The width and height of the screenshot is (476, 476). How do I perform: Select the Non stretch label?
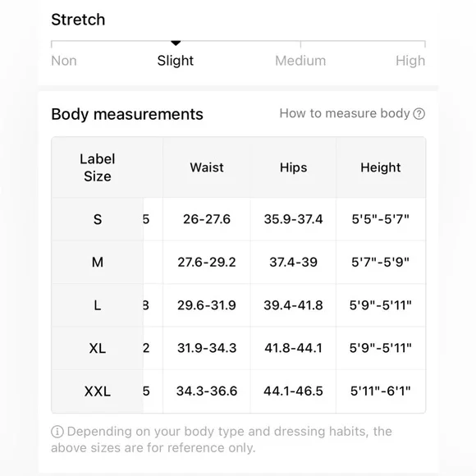tap(64, 61)
